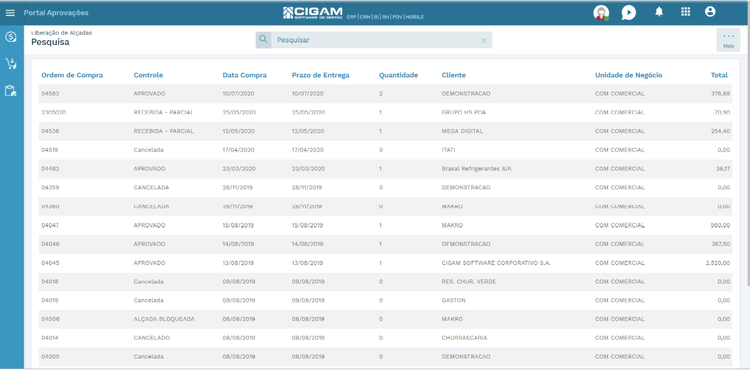Open the Mais more-options button
Screen dimensions: 750x370
click(x=728, y=40)
